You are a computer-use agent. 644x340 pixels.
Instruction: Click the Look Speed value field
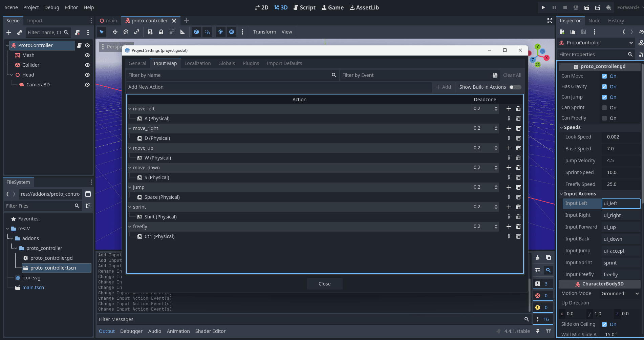tap(621, 137)
